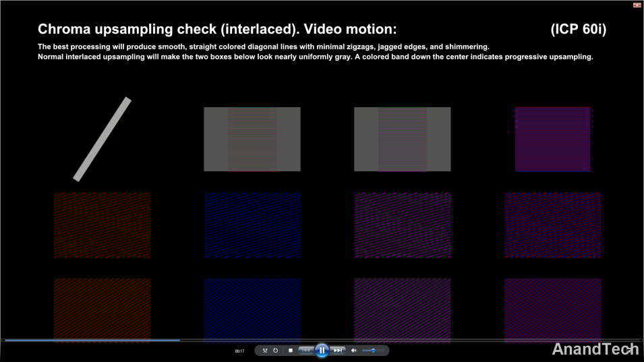This screenshot has height=362, width=644.
Task: Click the 00:17 elapsed time display
Action: coord(240,351)
